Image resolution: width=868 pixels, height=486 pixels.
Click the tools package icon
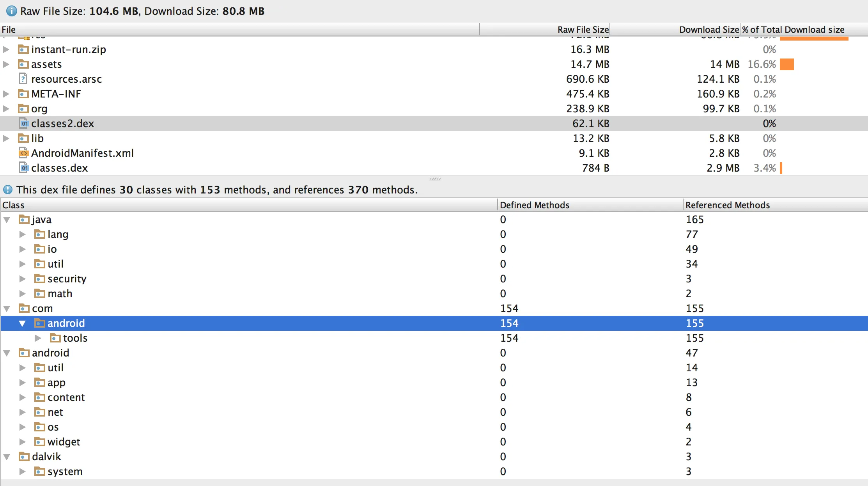click(x=55, y=338)
